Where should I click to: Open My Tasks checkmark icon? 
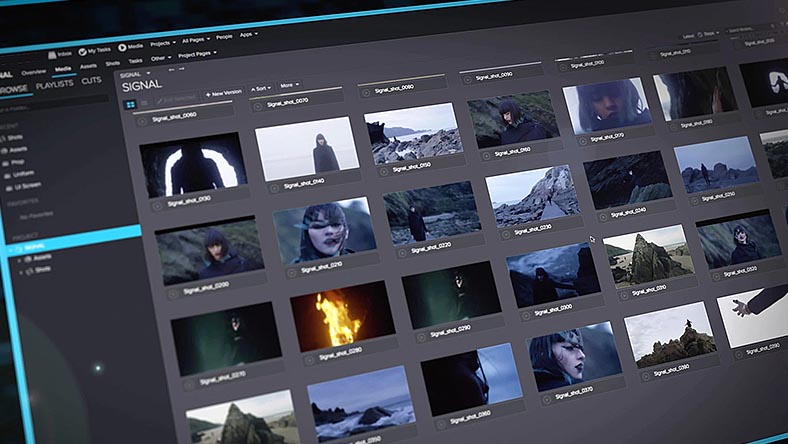[82, 52]
